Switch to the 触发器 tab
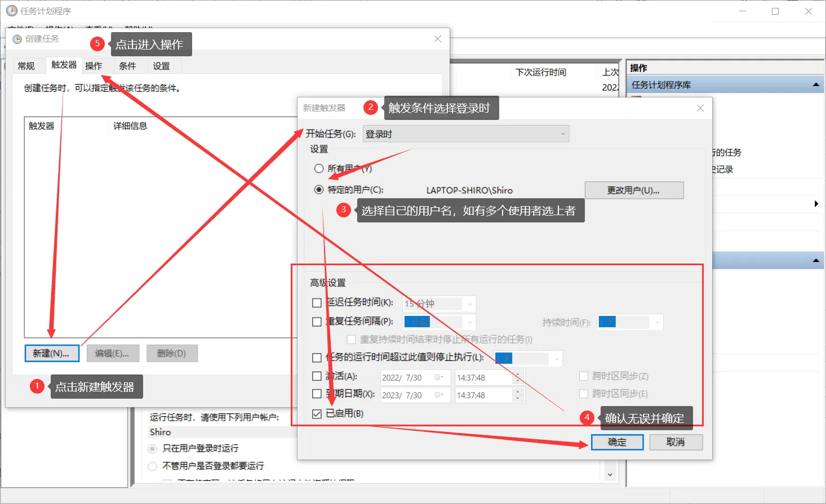The image size is (826, 504). 64,65
